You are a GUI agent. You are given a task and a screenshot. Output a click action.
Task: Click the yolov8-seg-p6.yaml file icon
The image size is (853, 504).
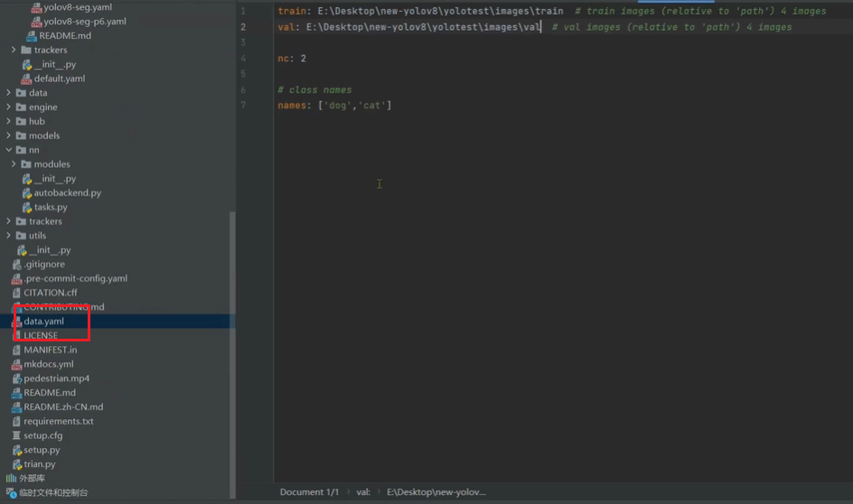click(36, 22)
